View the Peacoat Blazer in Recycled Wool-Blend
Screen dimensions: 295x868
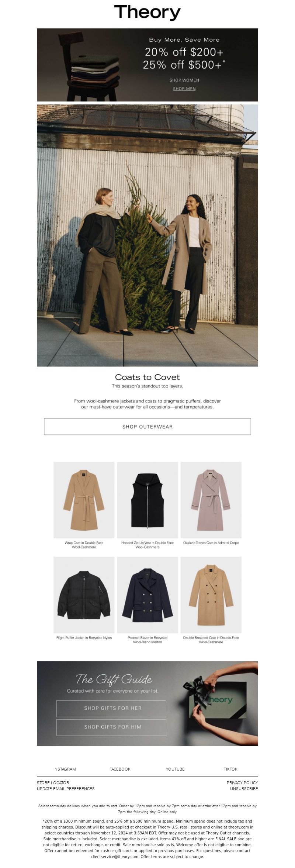click(x=147, y=595)
